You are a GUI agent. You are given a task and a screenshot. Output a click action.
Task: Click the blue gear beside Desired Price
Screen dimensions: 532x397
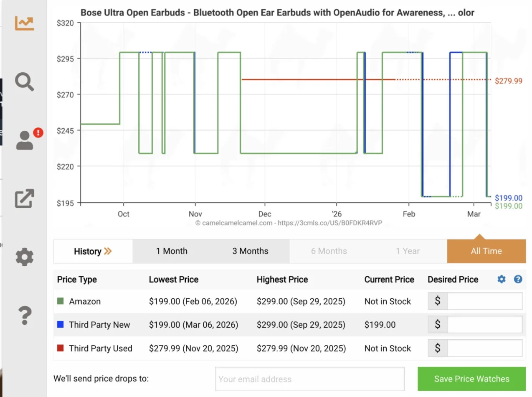(501, 280)
